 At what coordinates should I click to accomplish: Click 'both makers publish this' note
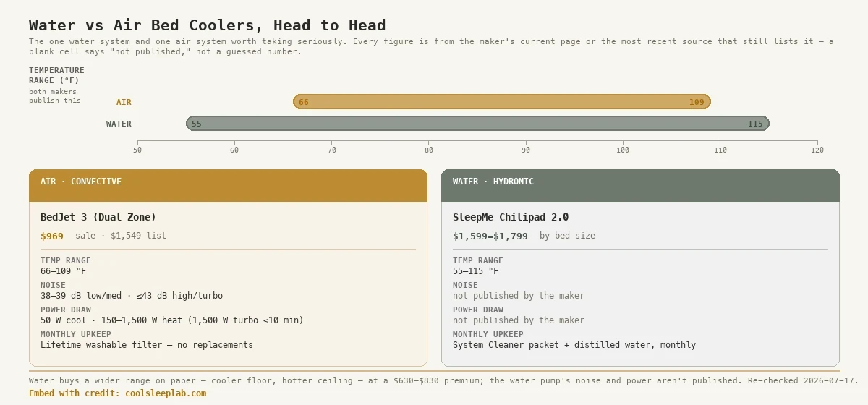tap(55, 96)
